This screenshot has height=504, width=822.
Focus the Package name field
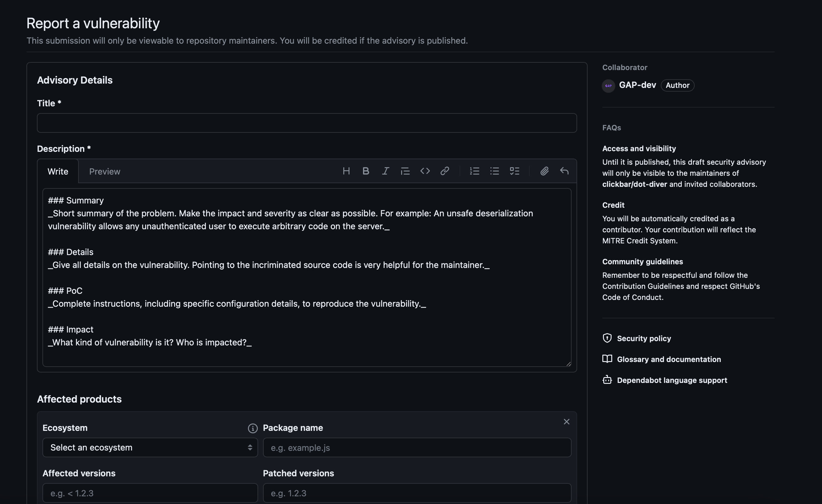click(x=417, y=447)
